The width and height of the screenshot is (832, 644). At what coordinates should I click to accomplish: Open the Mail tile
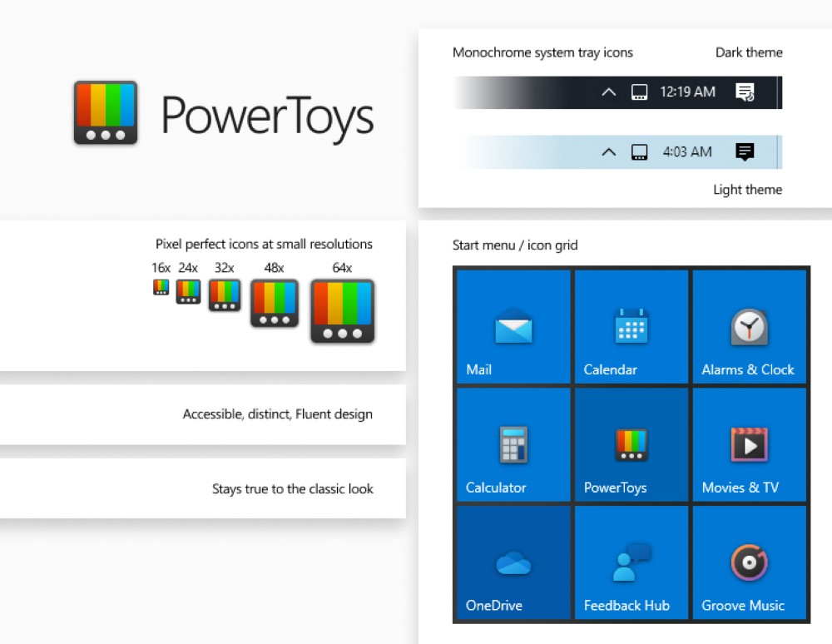pos(513,327)
